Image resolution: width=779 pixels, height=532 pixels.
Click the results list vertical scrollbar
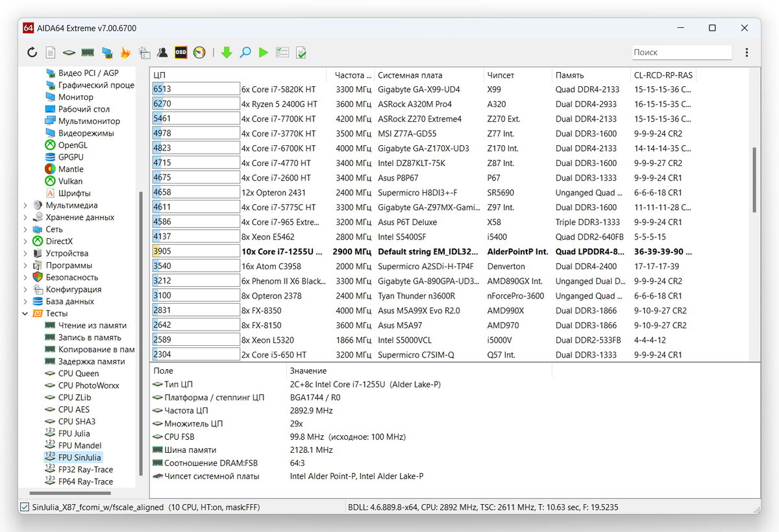coord(755,180)
